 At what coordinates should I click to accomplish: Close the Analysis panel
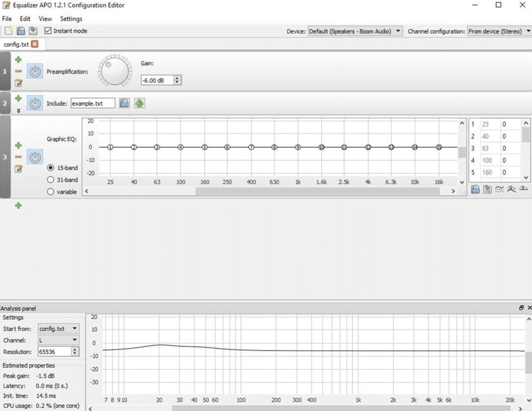click(x=529, y=308)
